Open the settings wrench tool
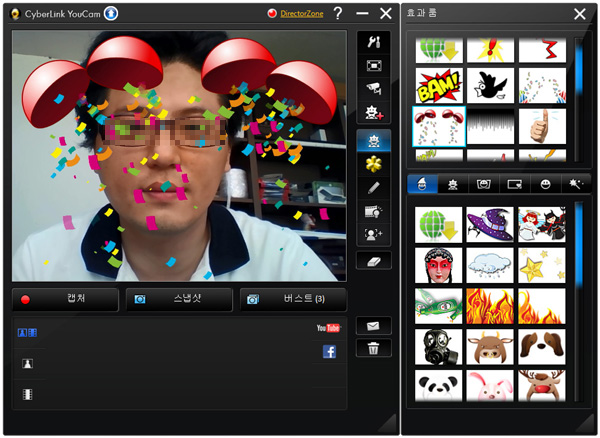This screenshot has width=600, height=438. [374, 42]
